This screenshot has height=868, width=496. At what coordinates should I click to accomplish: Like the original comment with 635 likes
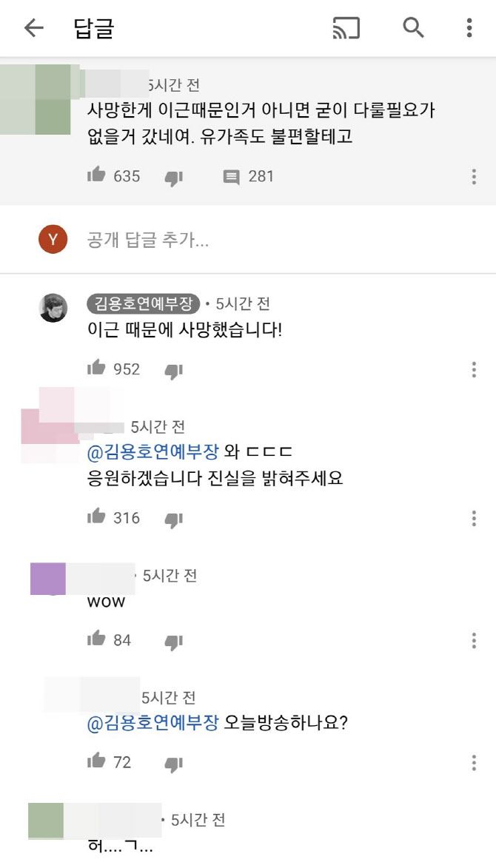coord(96,175)
